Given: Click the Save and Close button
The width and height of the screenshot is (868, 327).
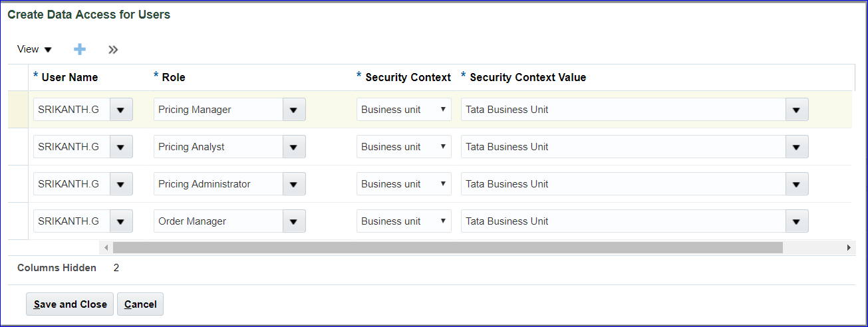Looking at the screenshot, I should coord(70,304).
